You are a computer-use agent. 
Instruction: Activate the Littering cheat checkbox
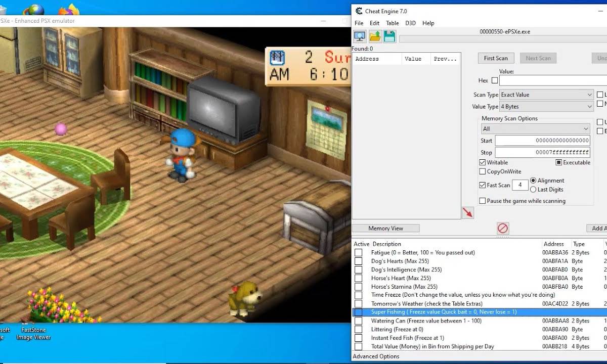click(x=359, y=330)
